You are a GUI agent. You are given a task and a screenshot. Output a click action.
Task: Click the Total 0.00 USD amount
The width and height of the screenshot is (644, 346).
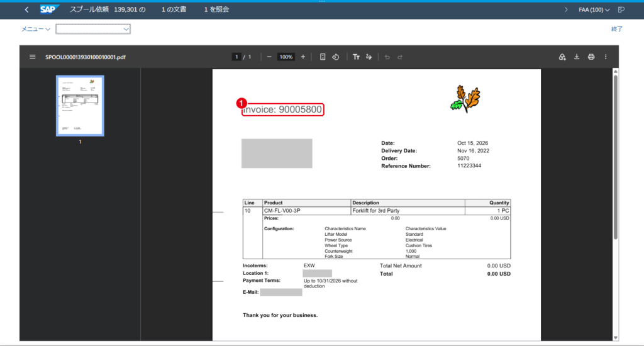pyautogui.click(x=499, y=274)
